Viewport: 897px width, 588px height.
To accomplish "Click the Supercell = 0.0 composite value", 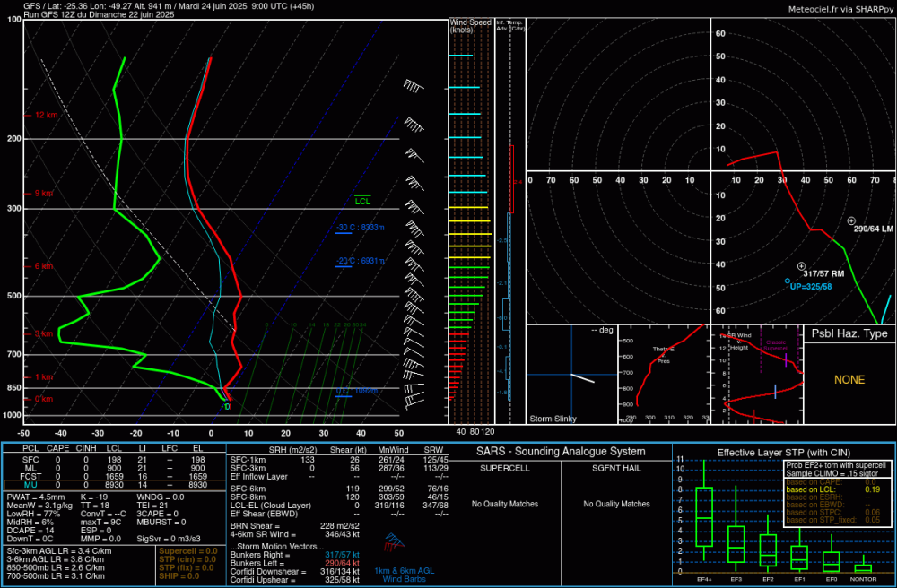I will point(188,551).
